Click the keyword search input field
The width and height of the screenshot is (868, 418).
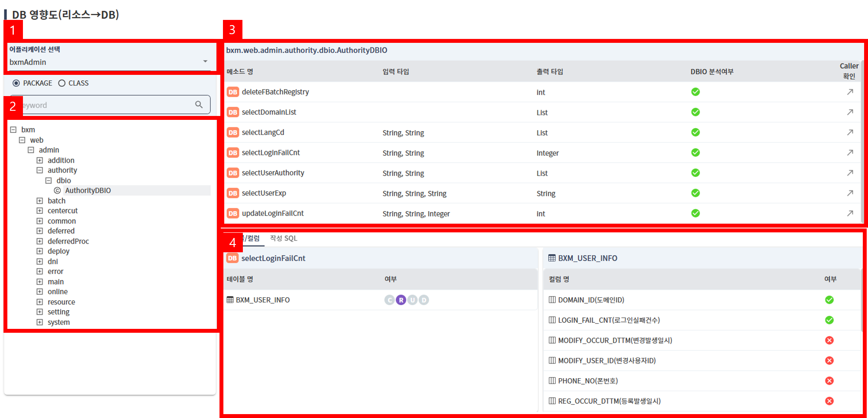click(104, 105)
